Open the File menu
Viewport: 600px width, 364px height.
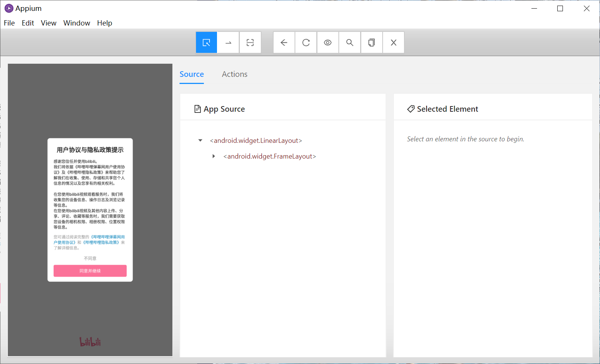(9, 23)
